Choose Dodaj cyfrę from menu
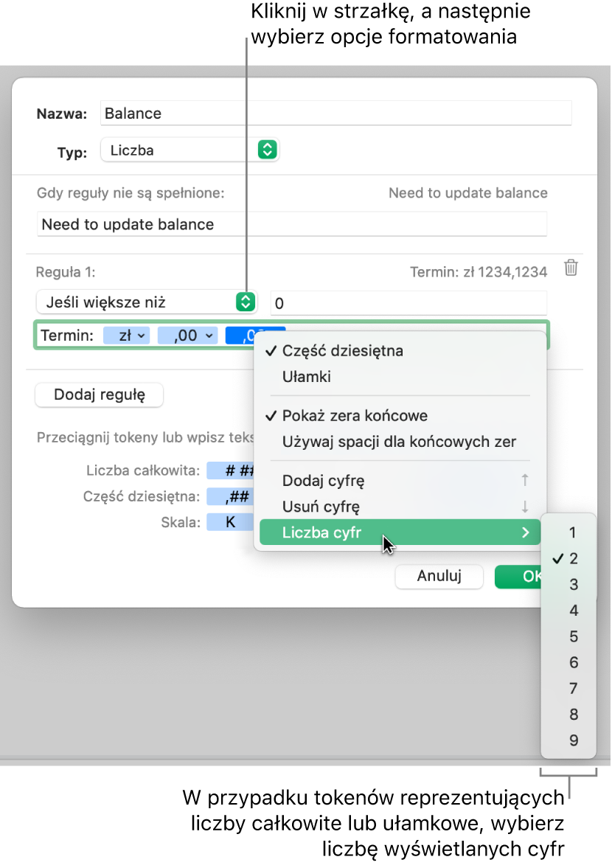This screenshot has height=868, width=612. pyautogui.click(x=400, y=481)
